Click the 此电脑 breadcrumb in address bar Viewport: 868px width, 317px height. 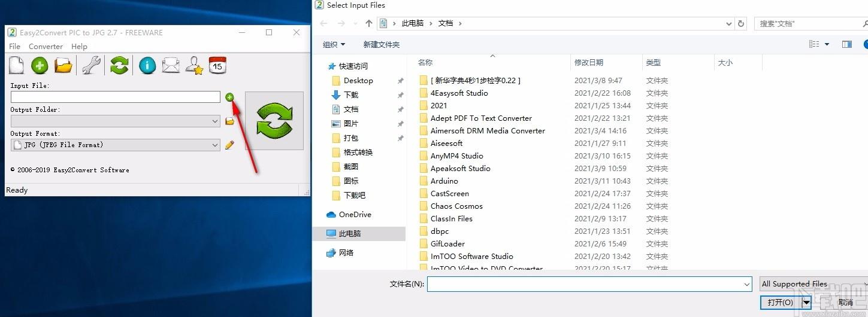(x=412, y=23)
